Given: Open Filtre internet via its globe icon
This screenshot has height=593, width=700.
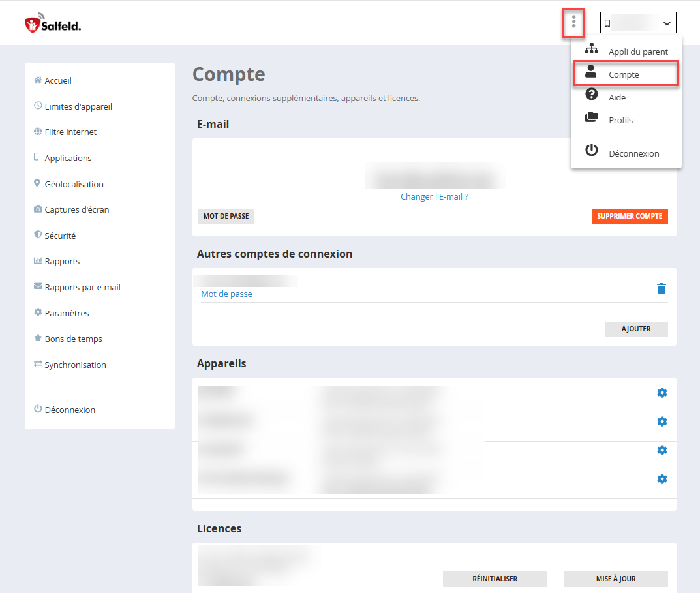Looking at the screenshot, I should 38,132.
